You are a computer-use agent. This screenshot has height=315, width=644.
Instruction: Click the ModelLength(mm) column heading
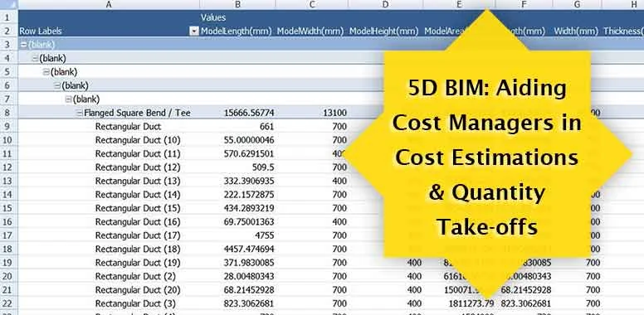pyautogui.click(x=237, y=31)
